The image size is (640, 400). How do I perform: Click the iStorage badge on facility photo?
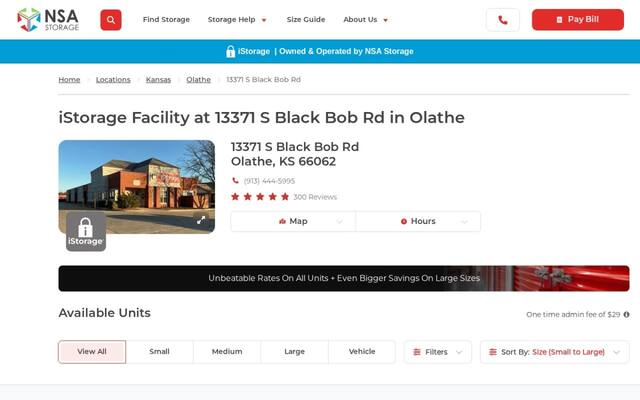[86, 231]
